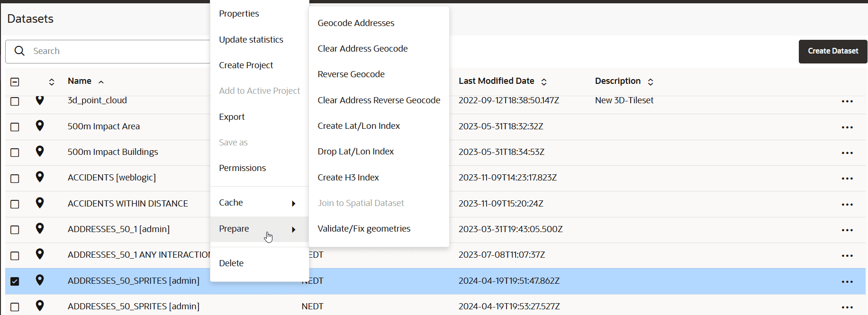The height and width of the screenshot is (315, 868).
Task: Open actions menu for 3d_point_cloud row
Action: tap(847, 101)
